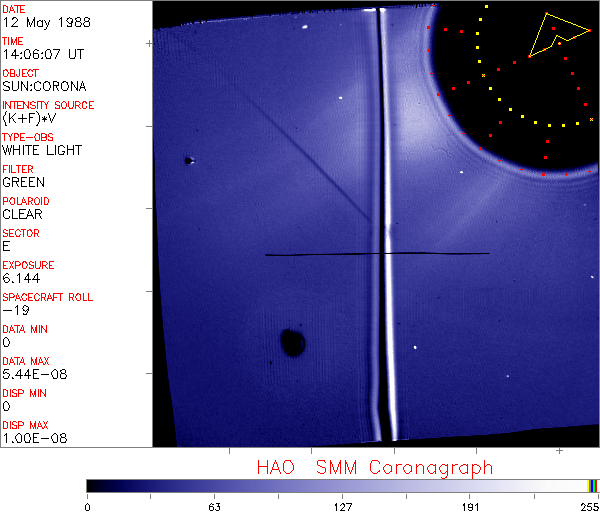Viewport: 600px width, 512px height.
Task: Click the small dark spot near left edge
Action: point(189,160)
